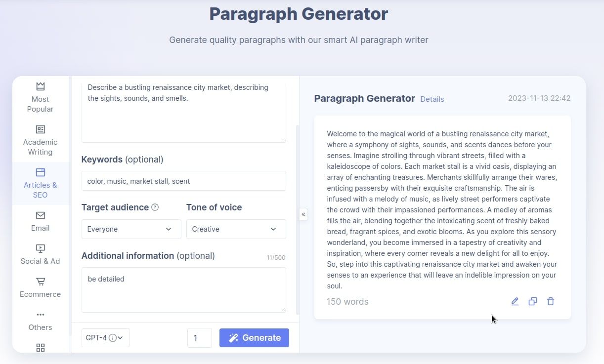The image size is (604, 364).
Task: Choose the Ecommerce cart category
Action: point(41,282)
